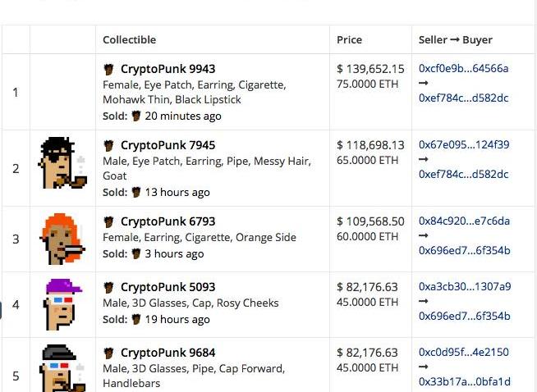
Task: Click the icon beside CryptoPunk 9943 title
Action: (x=108, y=70)
